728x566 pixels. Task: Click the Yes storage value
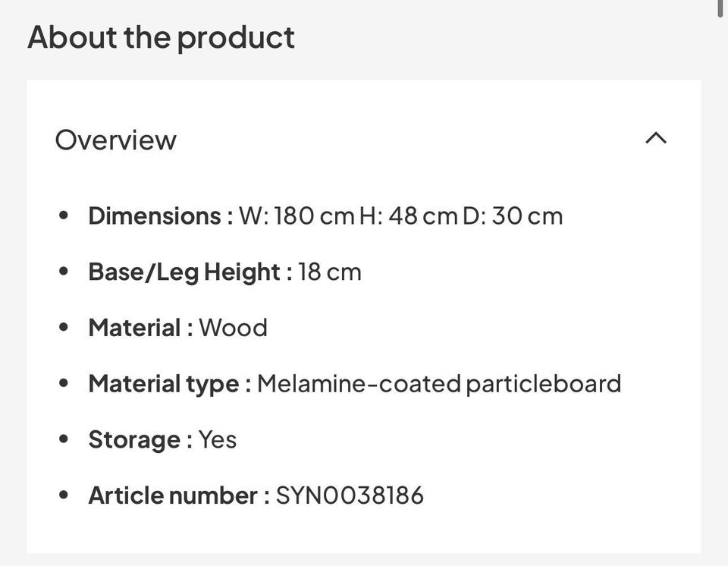tap(218, 440)
